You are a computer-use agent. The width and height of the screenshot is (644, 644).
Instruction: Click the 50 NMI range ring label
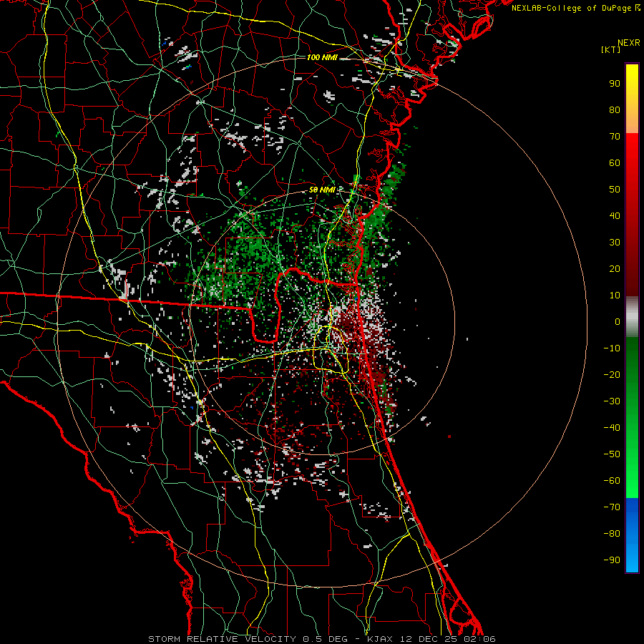click(322, 190)
